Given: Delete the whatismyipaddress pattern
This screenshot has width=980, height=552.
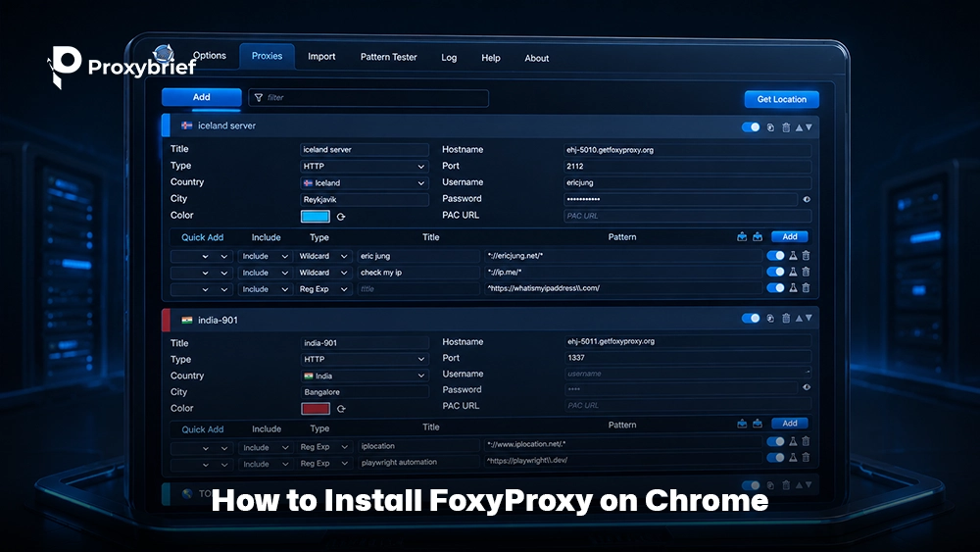Looking at the screenshot, I should click(x=807, y=288).
